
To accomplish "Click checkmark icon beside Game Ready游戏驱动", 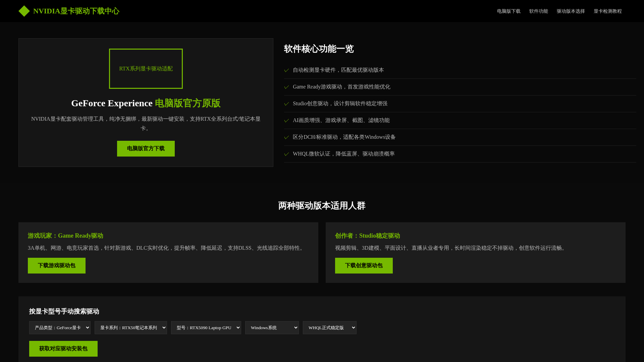I will 286,87.
